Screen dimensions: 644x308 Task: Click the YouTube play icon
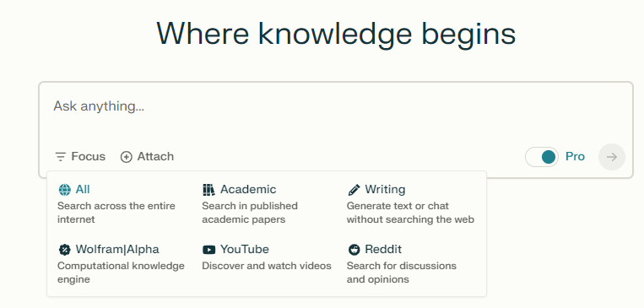209,250
